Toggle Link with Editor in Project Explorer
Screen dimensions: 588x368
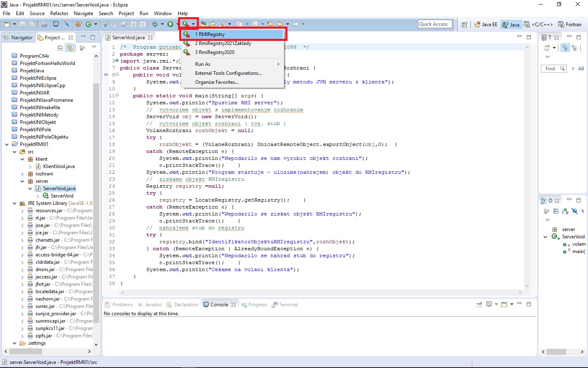pos(70,47)
